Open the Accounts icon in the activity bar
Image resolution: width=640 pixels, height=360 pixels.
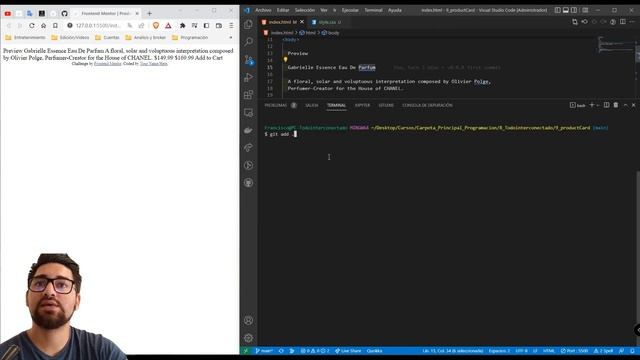pos(248,320)
